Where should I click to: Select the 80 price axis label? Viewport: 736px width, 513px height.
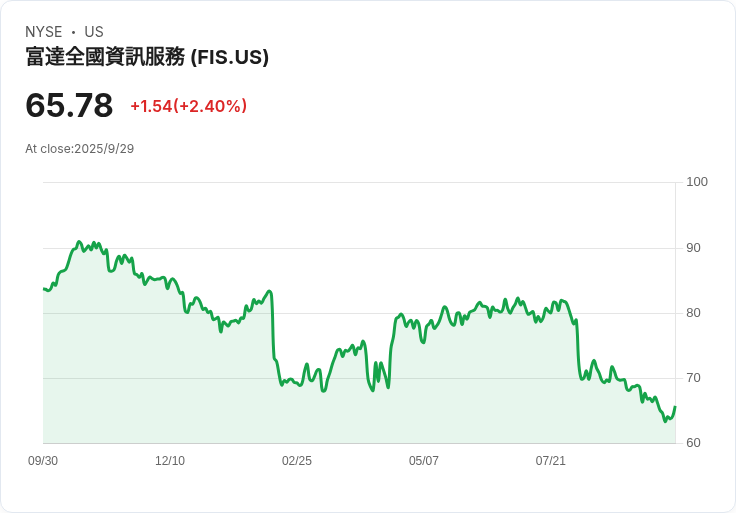tap(693, 313)
